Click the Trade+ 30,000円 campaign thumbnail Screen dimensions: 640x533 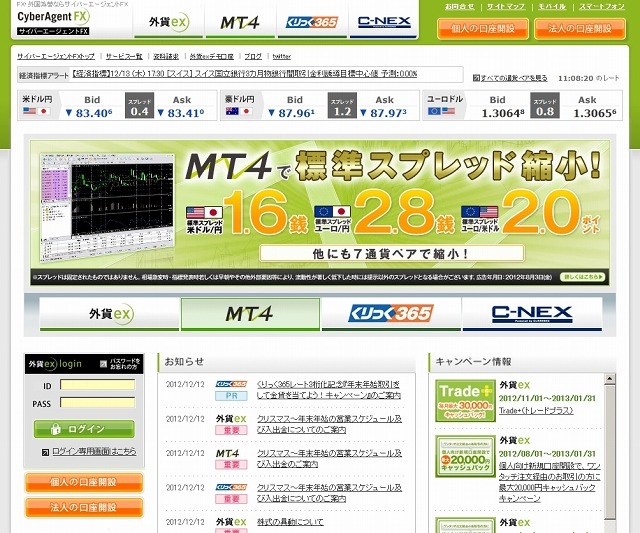pyautogui.click(x=465, y=401)
